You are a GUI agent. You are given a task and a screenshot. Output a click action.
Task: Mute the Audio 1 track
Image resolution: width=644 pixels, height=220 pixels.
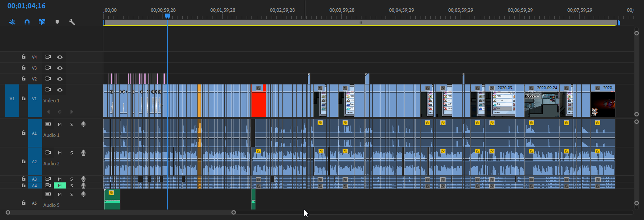(60, 124)
